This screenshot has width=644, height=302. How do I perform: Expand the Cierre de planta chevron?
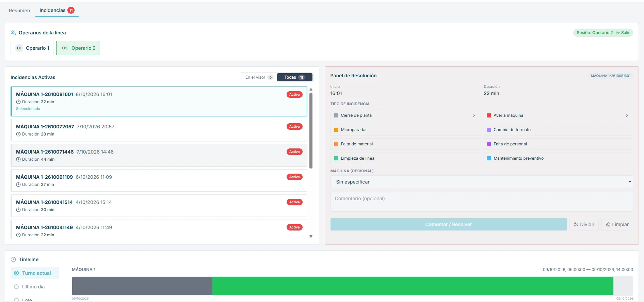coord(474,115)
